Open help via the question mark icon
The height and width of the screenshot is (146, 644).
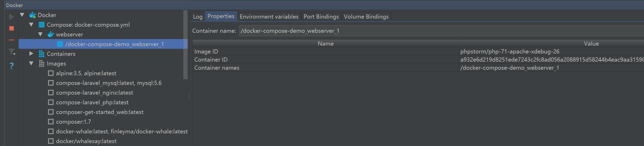coord(12,66)
